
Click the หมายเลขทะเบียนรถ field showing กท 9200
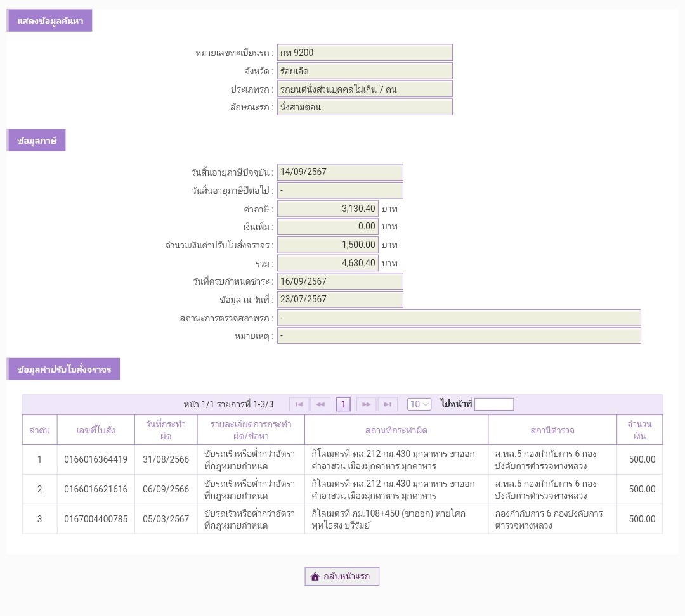[x=365, y=53]
